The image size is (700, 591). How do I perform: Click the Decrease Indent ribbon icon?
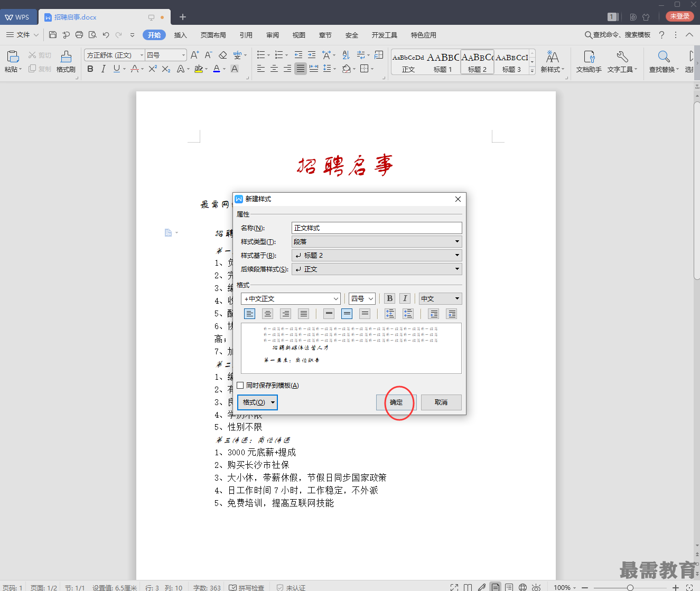(298, 55)
